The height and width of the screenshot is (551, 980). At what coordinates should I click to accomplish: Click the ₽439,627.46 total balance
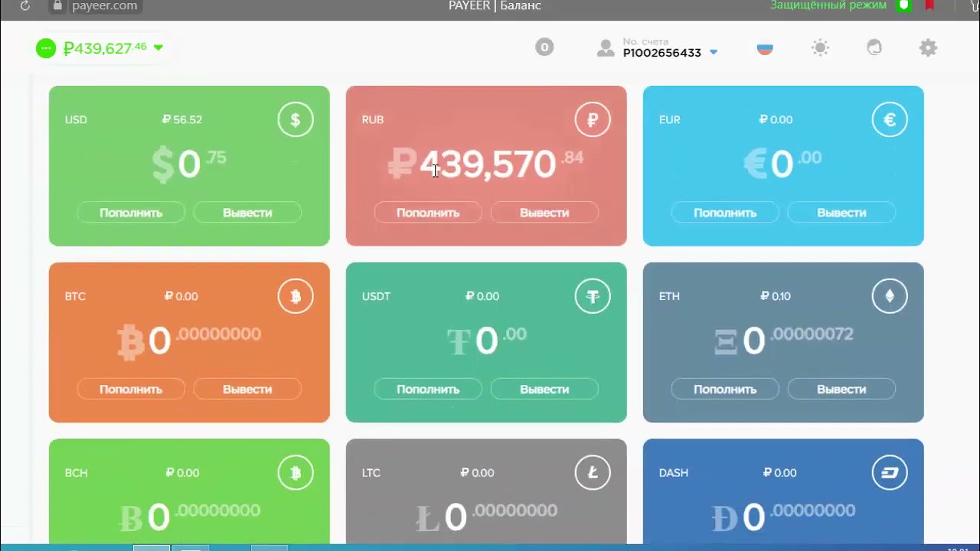coord(105,48)
